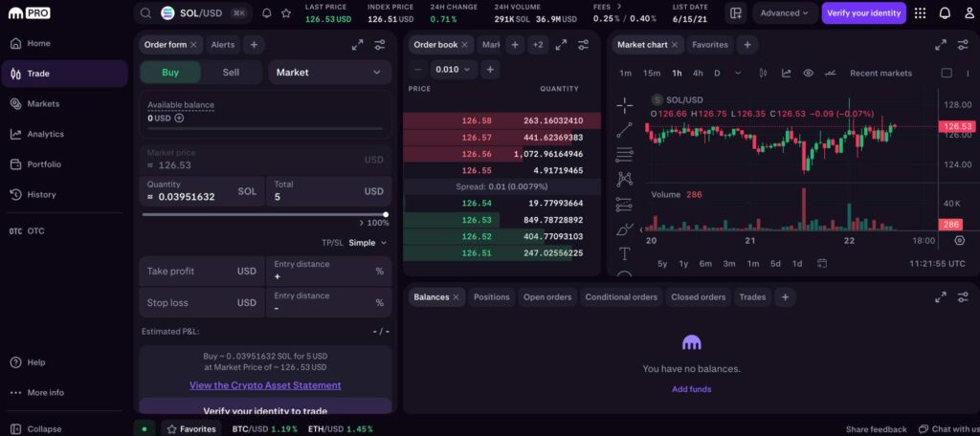Open the apps grid menu

point(920,13)
